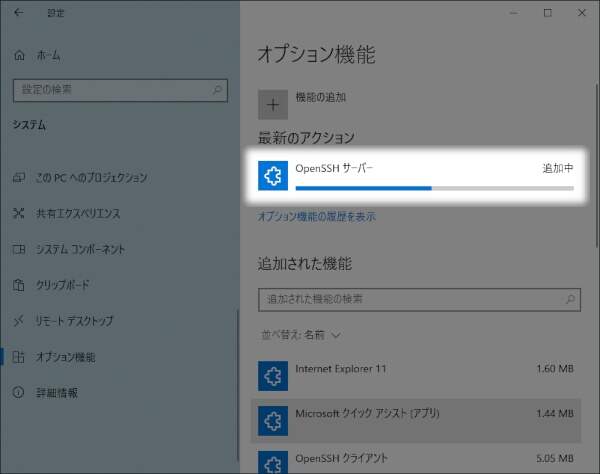
Task: Focus the 設定の検索 search box
Action: click(x=120, y=90)
